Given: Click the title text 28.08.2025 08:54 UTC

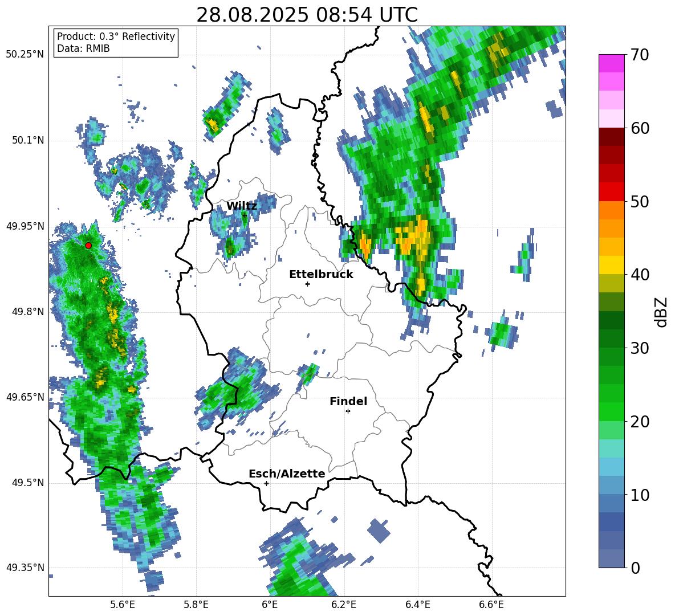Looking at the screenshot, I should [307, 15].
